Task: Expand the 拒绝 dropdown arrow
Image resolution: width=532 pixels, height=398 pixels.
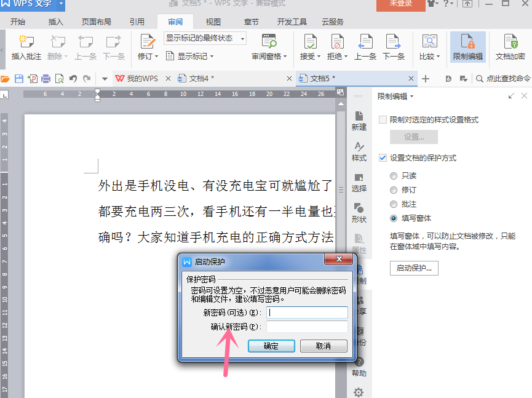Action: click(x=346, y=57)
